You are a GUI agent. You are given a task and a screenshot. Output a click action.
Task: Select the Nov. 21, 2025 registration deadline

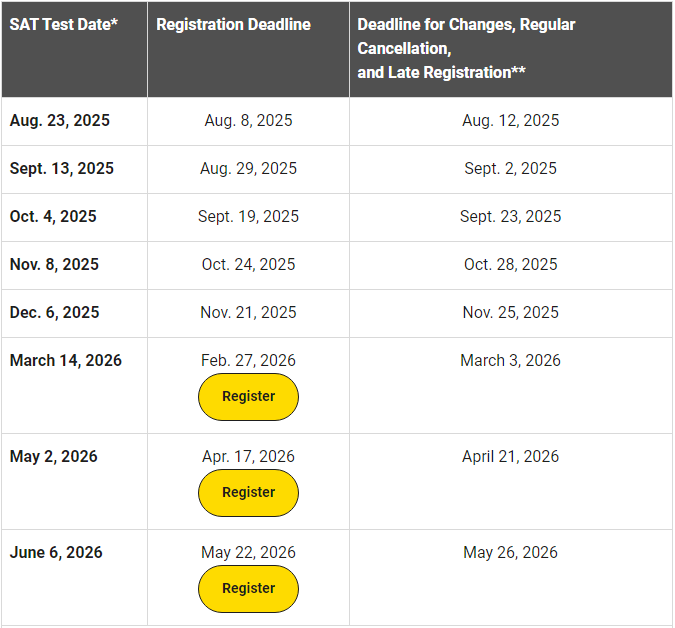point(248,312)
